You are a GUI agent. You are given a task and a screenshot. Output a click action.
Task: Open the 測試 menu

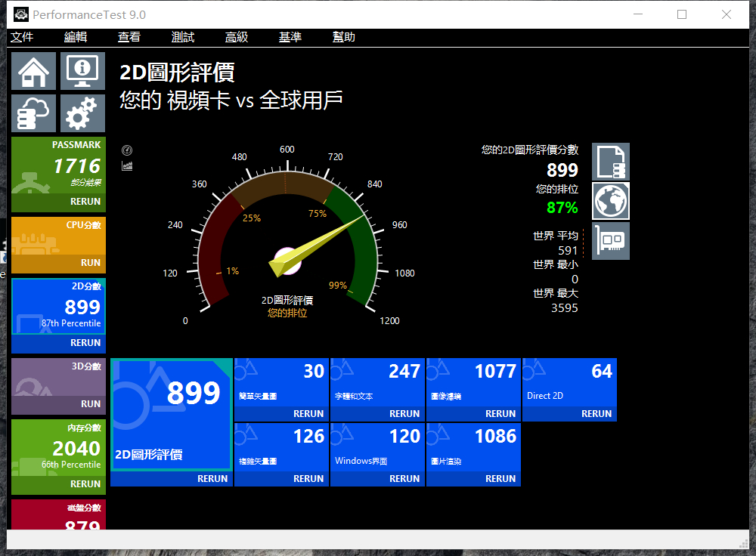coord(183,37)
